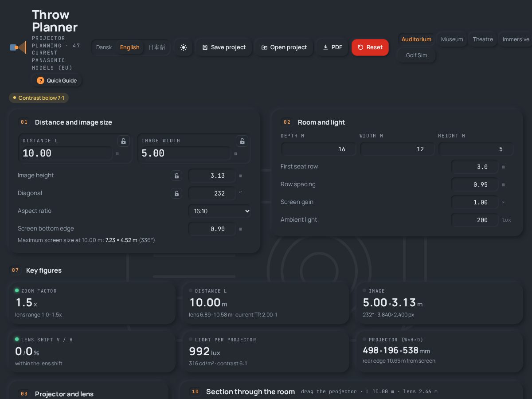
Task: Click the 'Key figures' heading
Action: (x=44, y=270)
